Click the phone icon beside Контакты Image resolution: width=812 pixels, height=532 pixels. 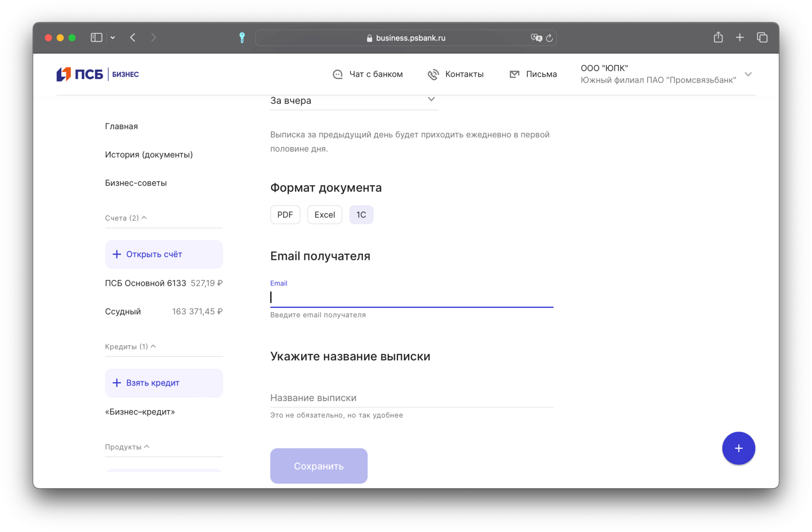point(433,74)
